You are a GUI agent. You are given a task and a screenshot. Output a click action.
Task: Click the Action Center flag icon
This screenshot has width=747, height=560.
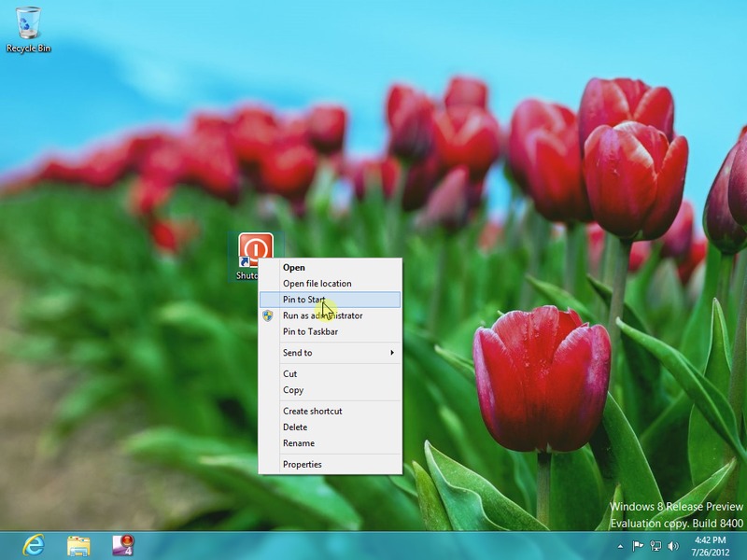click(x=639, y=546)
